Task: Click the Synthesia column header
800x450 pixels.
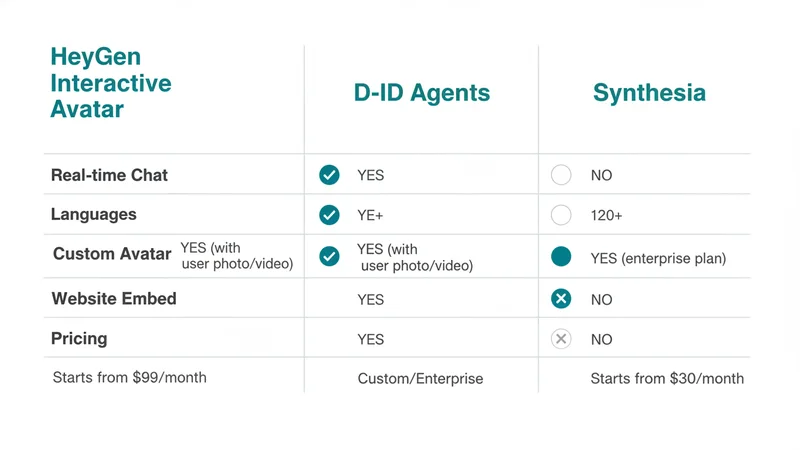Action: click(649, 94)
